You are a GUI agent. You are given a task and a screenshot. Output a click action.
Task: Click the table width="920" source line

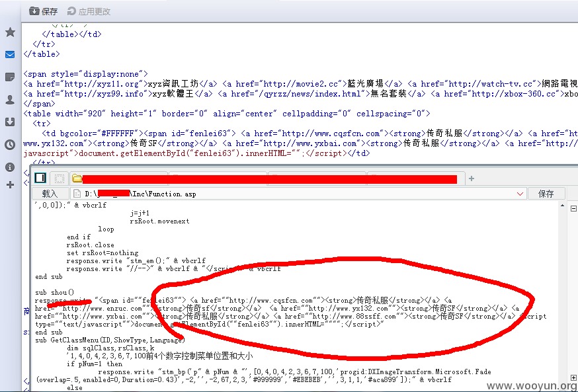pyautogui.click(x=227, y=114)
